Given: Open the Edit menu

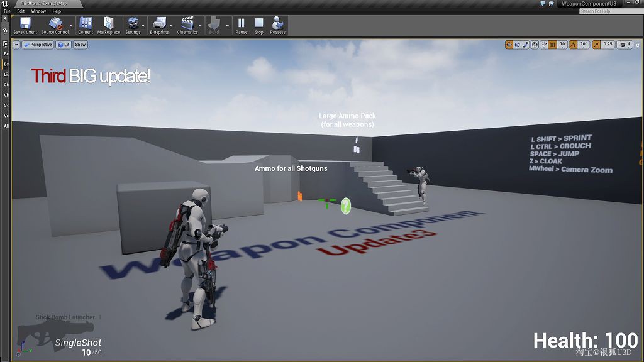Looking at the screenshot, I should (x=20, y=11).
